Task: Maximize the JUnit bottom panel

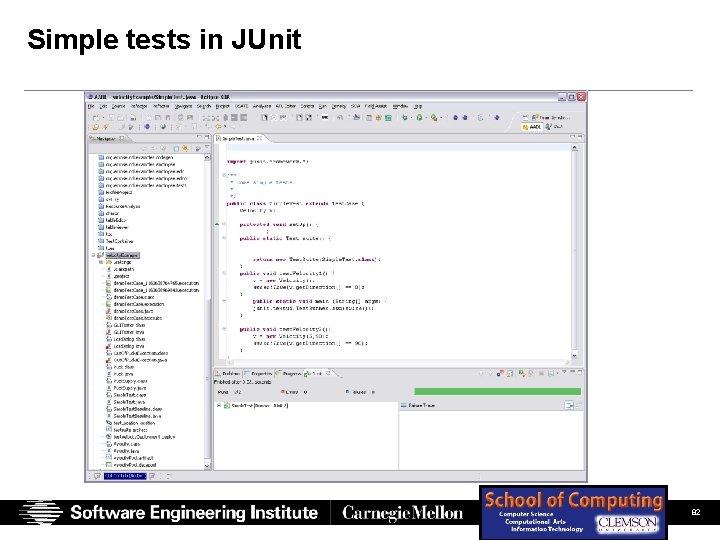Action: pyautogui.click(x=580, y=372)
